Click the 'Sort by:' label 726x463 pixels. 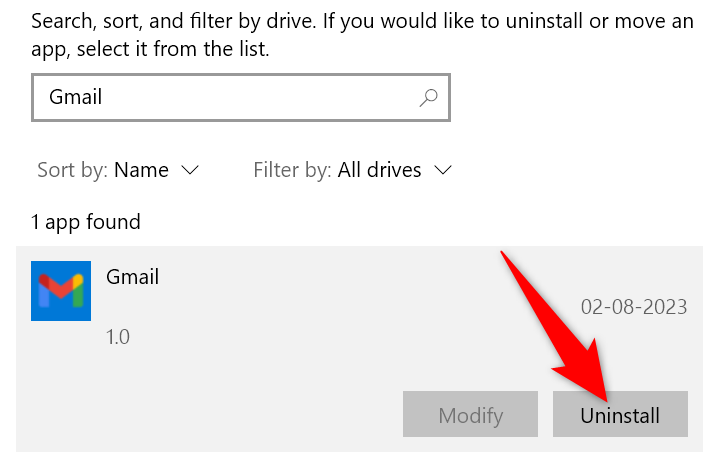click(72, 170)
